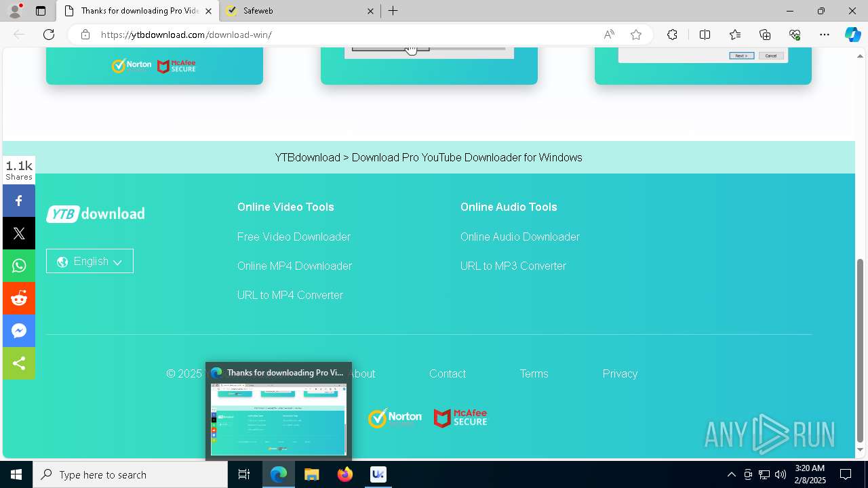
Task: Share via WhatsApp sidebar icon
Action: (19, 266)
